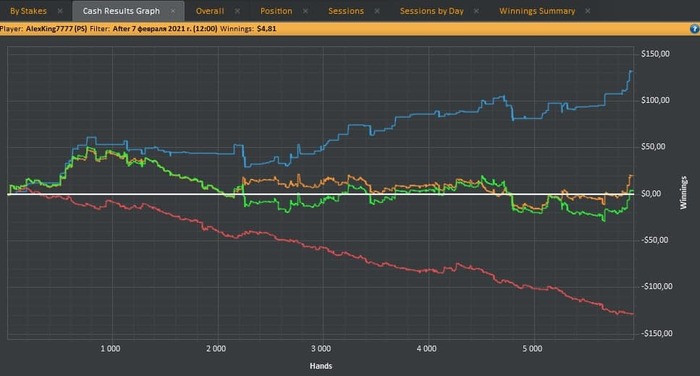This screenshot has width=700, height=376.
Task: Switch to the By Stakes tab
Action: (28, 11)
